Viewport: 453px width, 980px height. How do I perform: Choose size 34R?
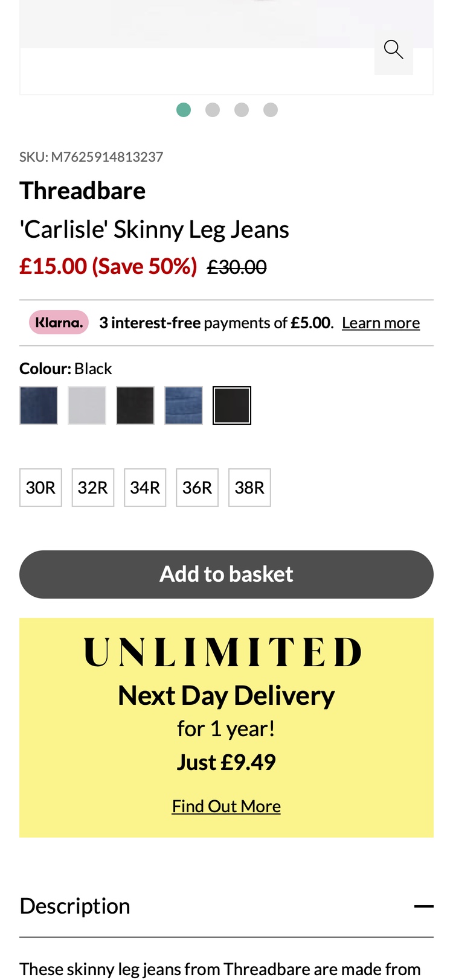click(x=145, y=488)
